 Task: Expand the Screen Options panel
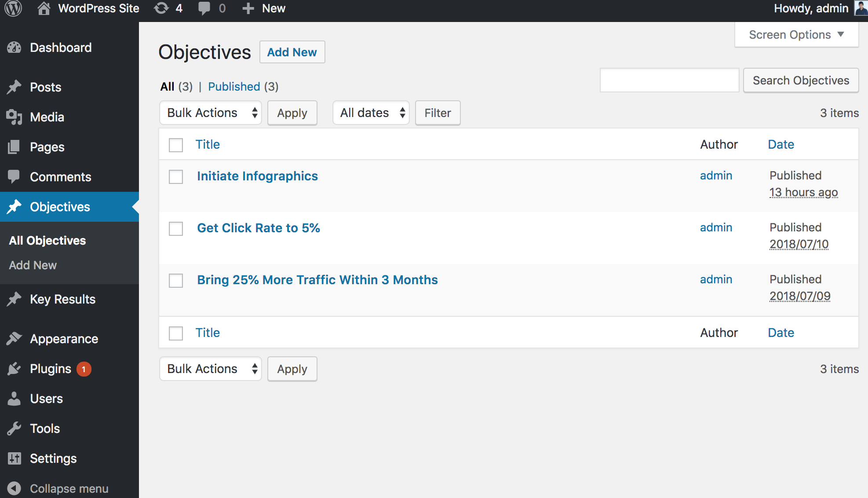click(x=796, y=35)
